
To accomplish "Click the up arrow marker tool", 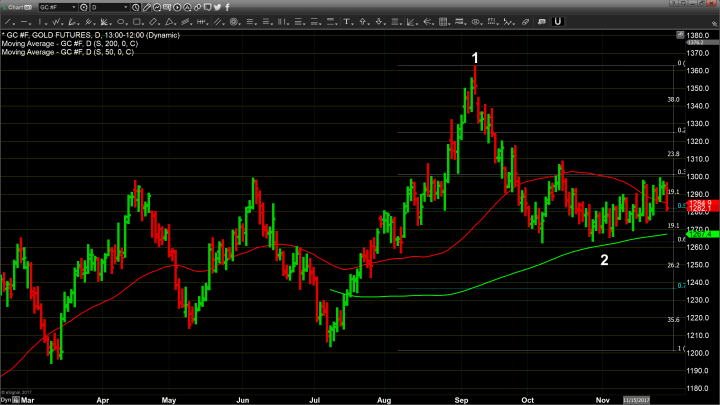I will click(364, 21).
